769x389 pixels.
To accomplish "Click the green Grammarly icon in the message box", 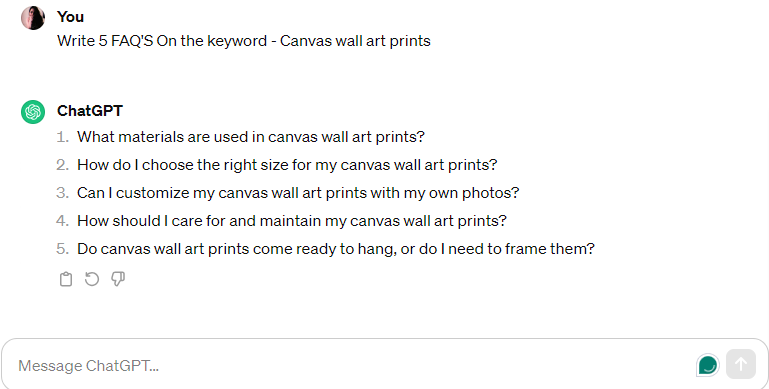I will (x=708, y=365).
